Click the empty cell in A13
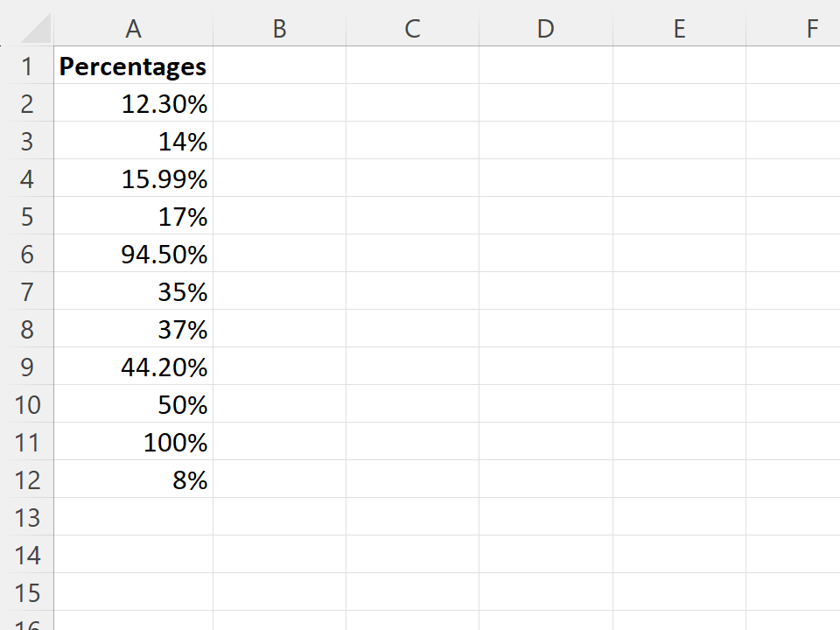Viewport: 840px width, 630px height. pyautogui.click(x=133, y=517)
